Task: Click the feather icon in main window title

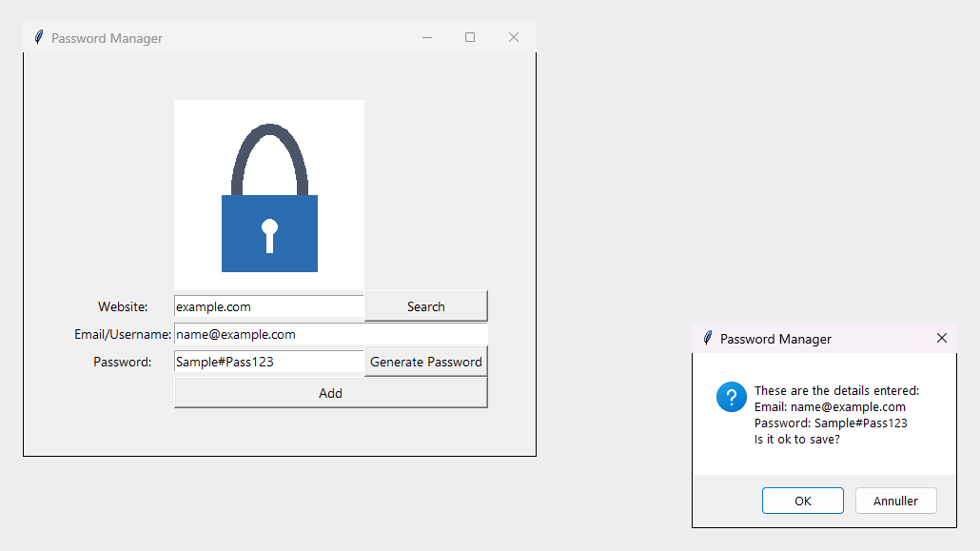Action: pyautogui.click(x=39, y=37)
